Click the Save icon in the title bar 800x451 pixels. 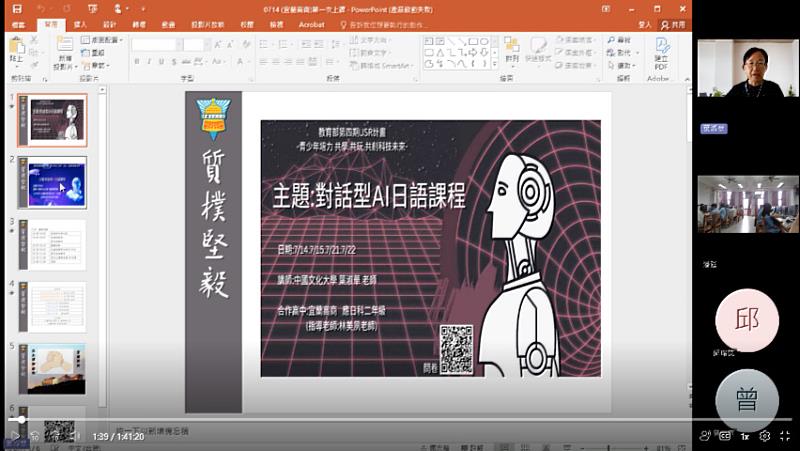[17, 9]
